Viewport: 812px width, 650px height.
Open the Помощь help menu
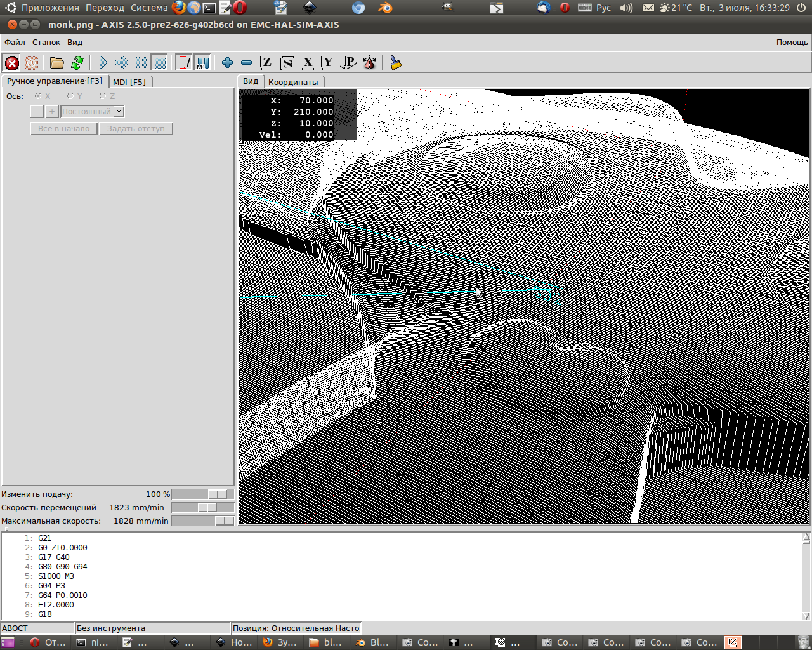tap(792, 43)
